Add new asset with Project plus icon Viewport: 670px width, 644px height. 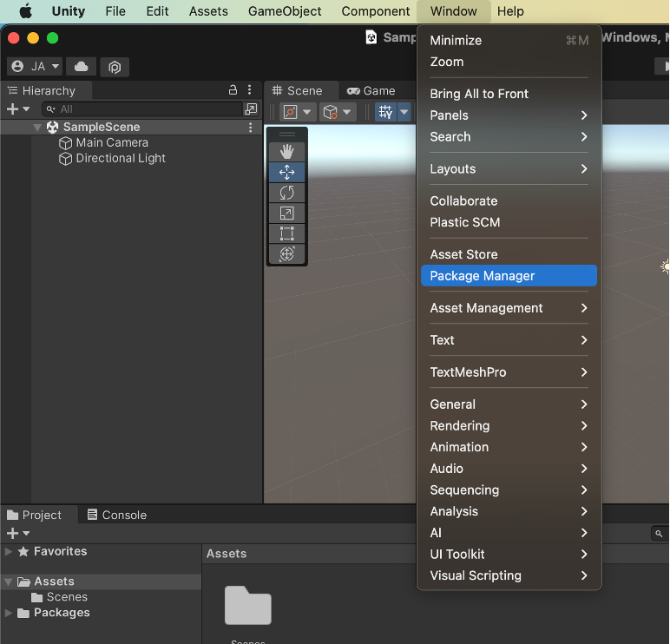[12, 533]
